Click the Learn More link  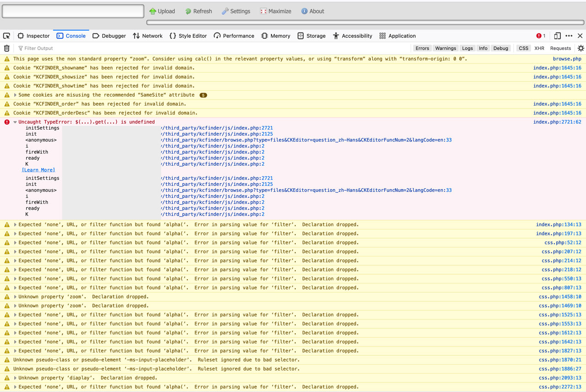tap(38, 170)
